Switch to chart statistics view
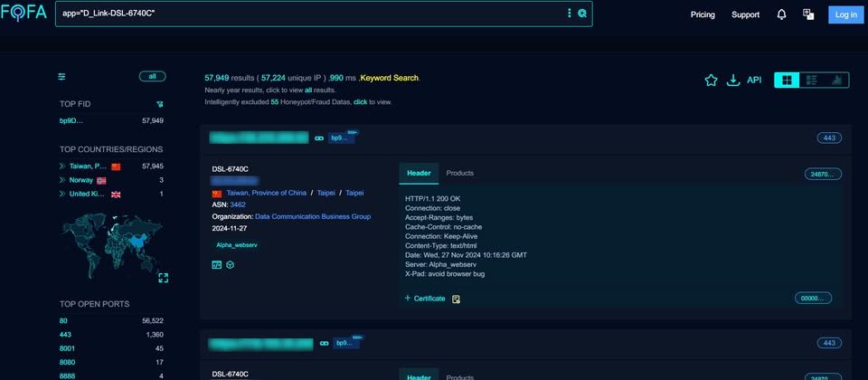 click(x=836, y=81)
